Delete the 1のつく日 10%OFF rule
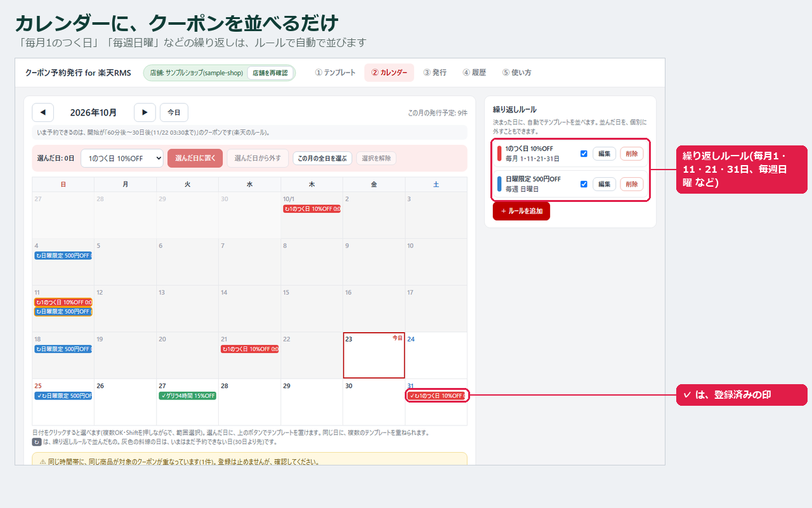The image size is (812, 508). coord(632,154)
